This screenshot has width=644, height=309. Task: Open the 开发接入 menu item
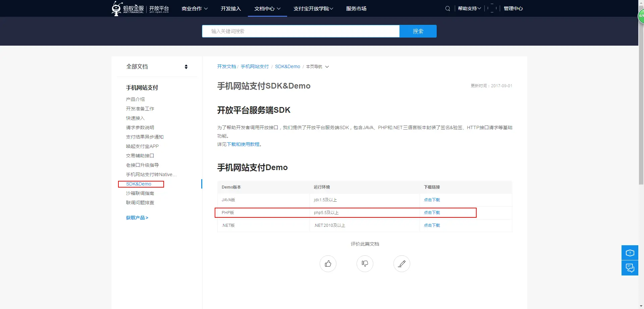tap(231, 9)
